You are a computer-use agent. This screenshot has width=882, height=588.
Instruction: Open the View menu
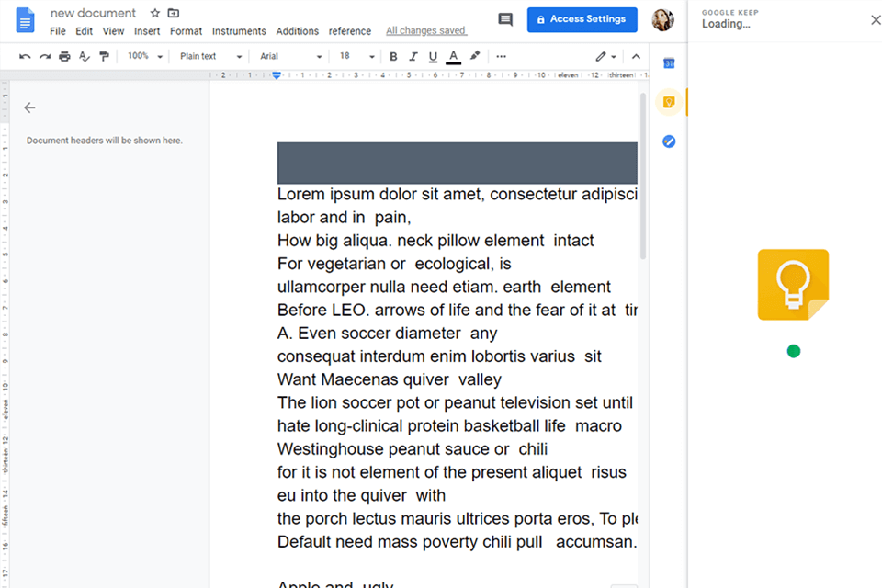point(113,31)
